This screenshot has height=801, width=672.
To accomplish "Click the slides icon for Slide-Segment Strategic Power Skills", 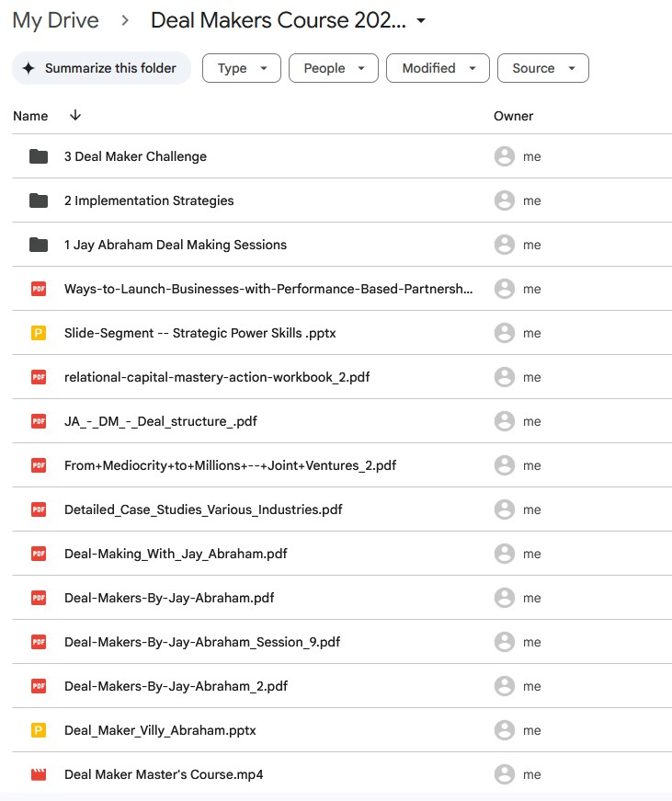I will [x=38, y=333].
